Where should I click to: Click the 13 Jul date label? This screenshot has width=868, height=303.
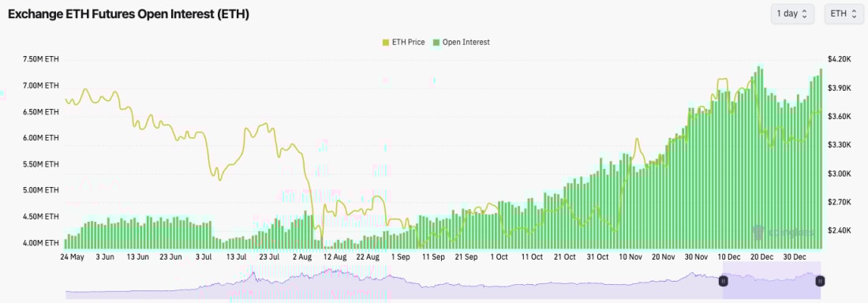(237, 257)
